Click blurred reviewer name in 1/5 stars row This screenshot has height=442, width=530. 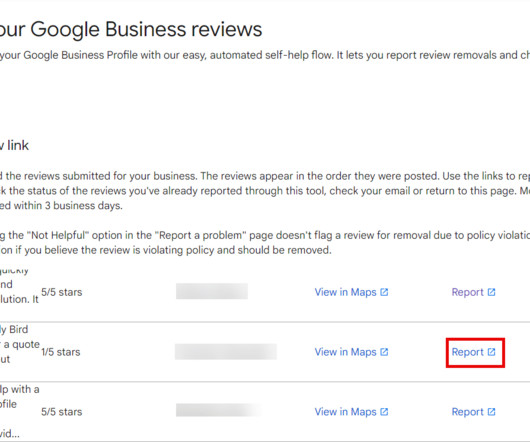pos(226,352)
